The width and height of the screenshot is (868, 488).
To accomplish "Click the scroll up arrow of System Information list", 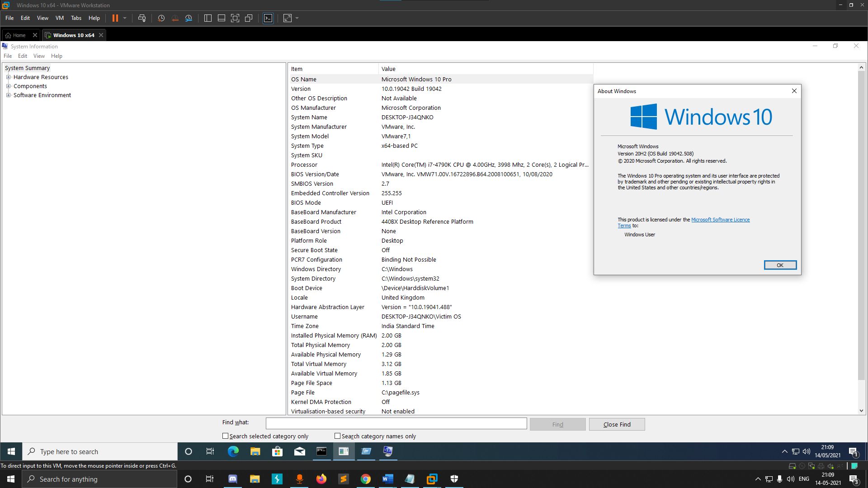I will (861, 67).
